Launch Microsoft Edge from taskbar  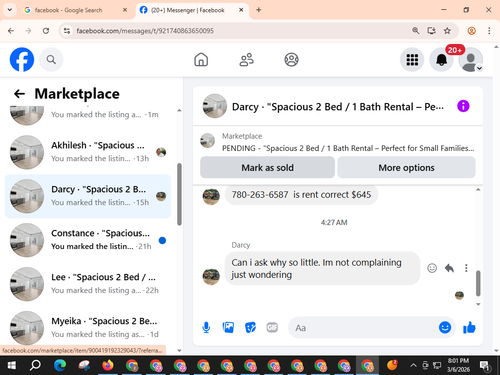tap(60, 366)
